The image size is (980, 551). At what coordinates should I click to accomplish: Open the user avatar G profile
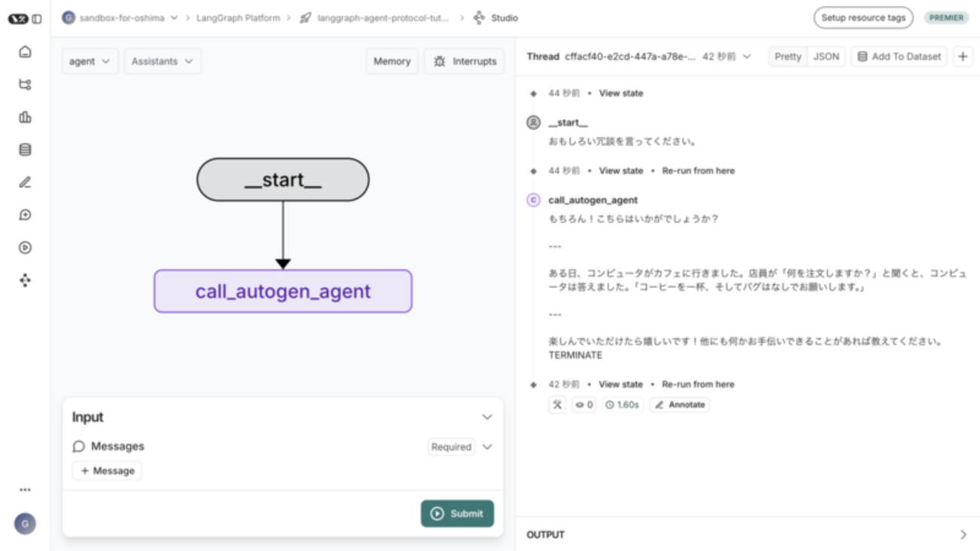pos(25,523)
